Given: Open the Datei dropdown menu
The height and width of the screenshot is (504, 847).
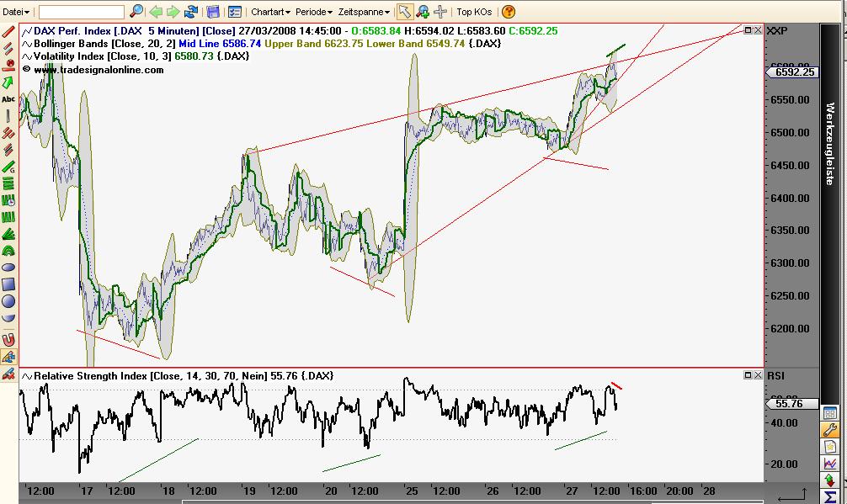Looking at the screenshot, I should click(x=16, y=12).
